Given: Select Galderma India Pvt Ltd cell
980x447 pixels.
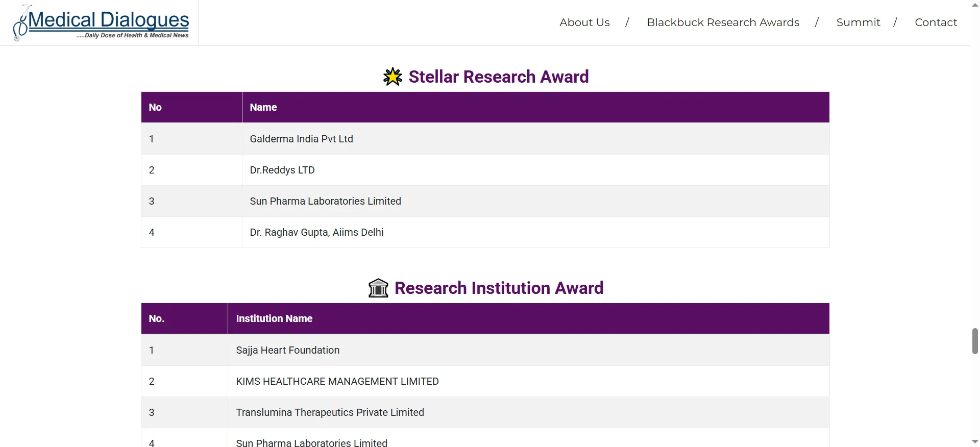Looking at the screenshot, I should pyautogui.click(x=536, y=139).
